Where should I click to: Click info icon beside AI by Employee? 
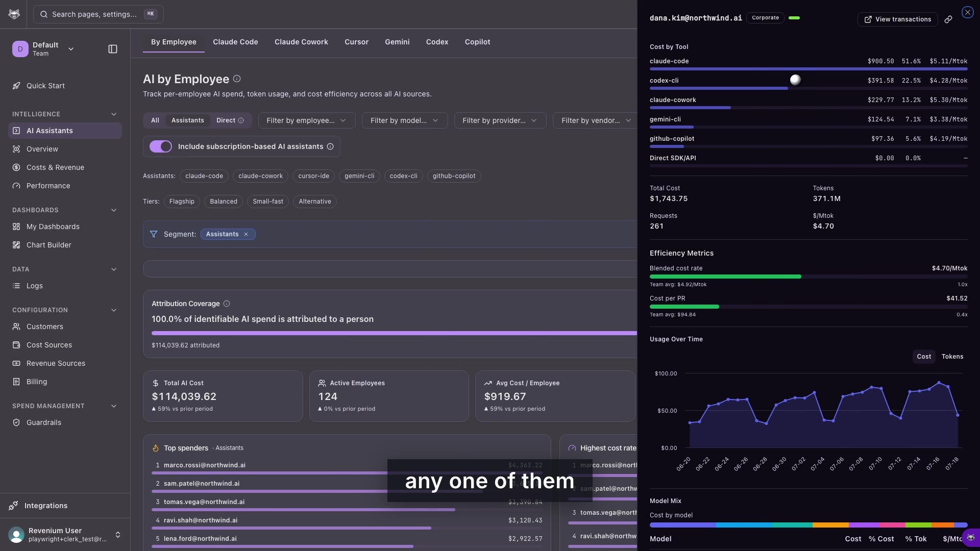(237, 79)
